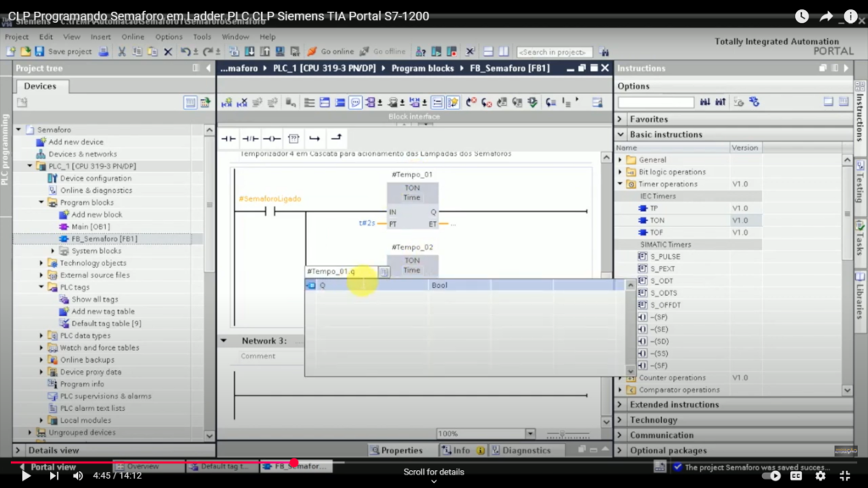Insert a normally open contact
868x488 pixels.
point(229,139)
